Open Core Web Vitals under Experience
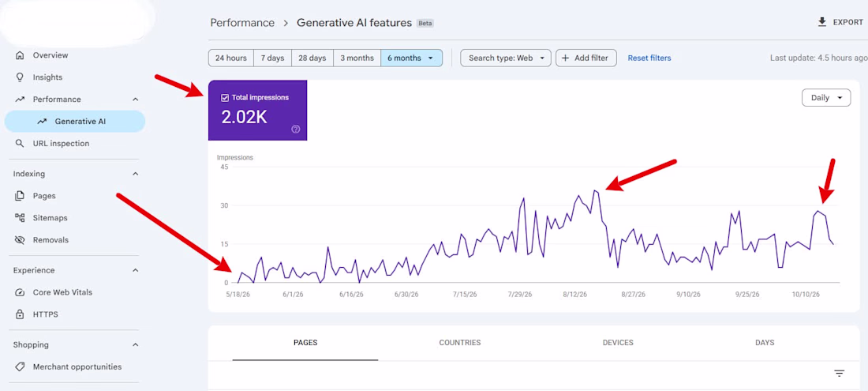The image size is (868, 391). [62, 292]
